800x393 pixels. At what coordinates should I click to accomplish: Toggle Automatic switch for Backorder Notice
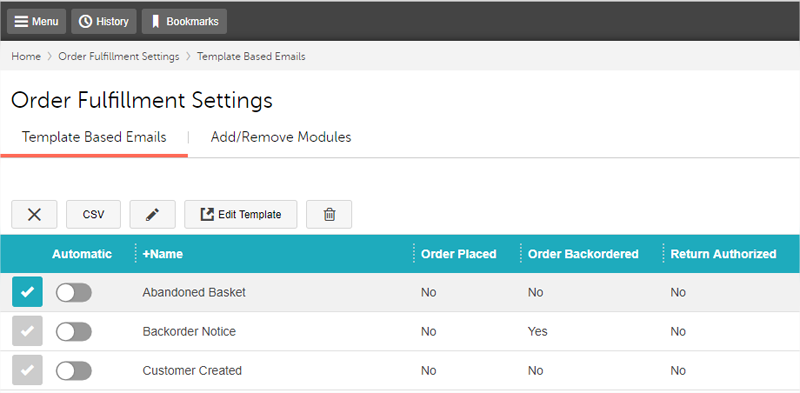73,332
